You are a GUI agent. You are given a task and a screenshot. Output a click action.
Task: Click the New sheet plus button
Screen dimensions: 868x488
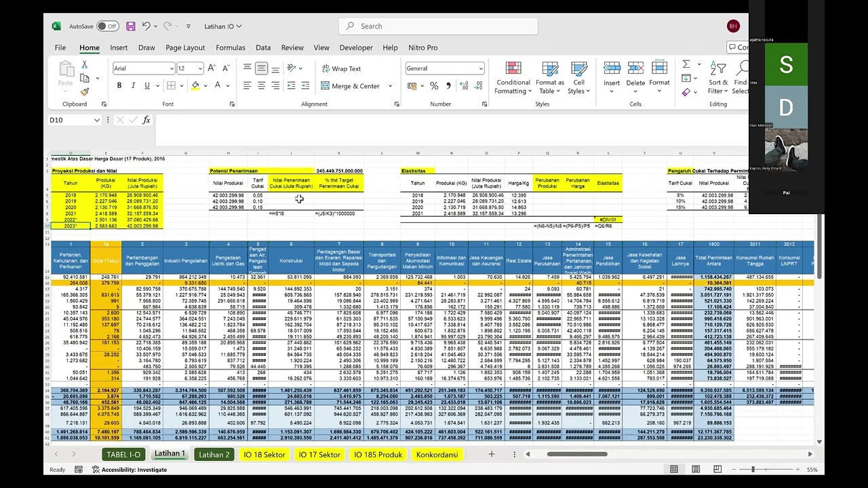point(492,454)
